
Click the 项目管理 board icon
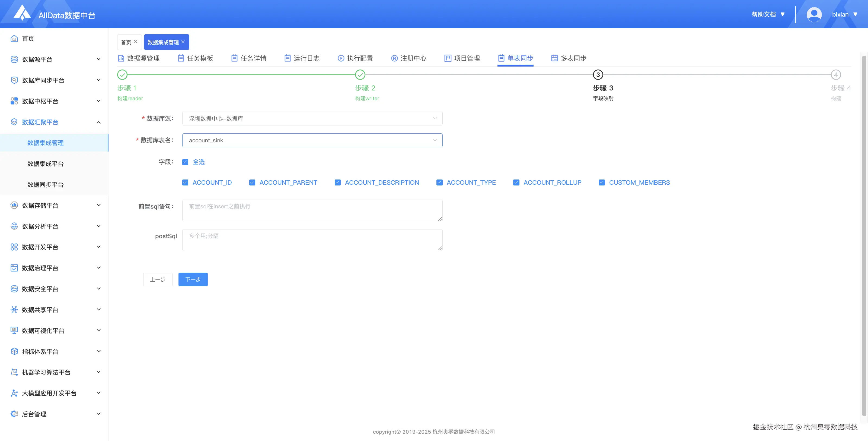click(448, 58)
